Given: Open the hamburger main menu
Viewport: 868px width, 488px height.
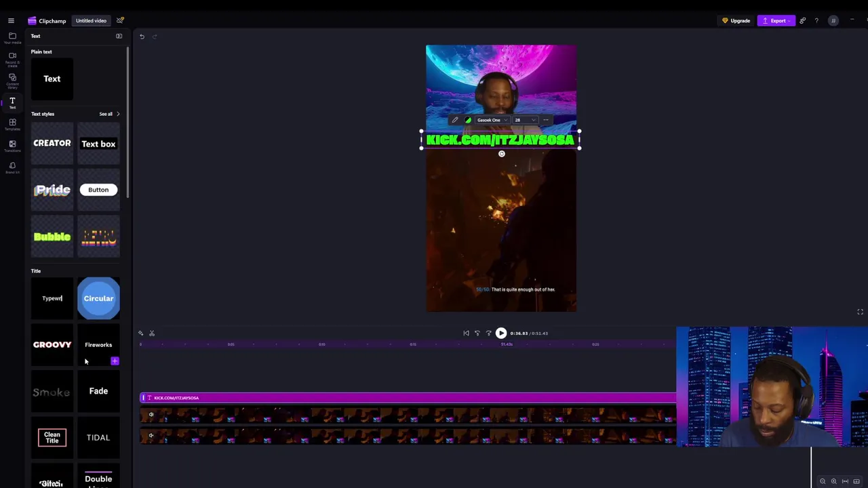Looking at the screenshot, I should pos(11,21).
